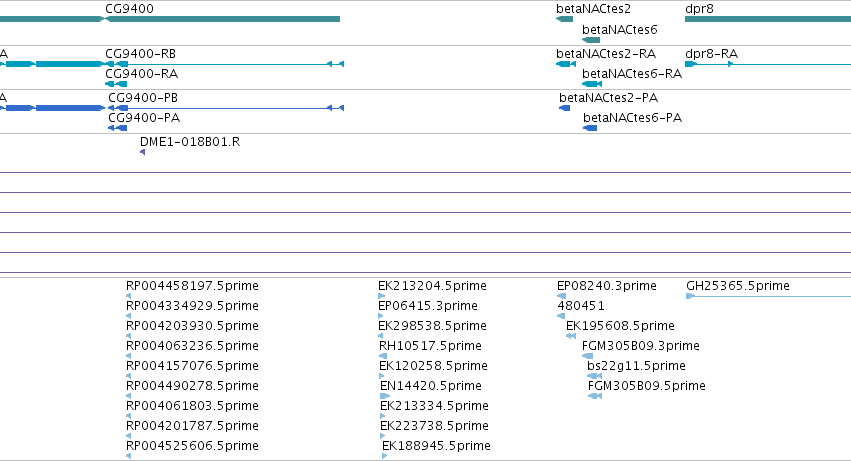Viewport: 851px width, 461px height.
Task: Click EST RP004490278.5prime
Action: 192,386
